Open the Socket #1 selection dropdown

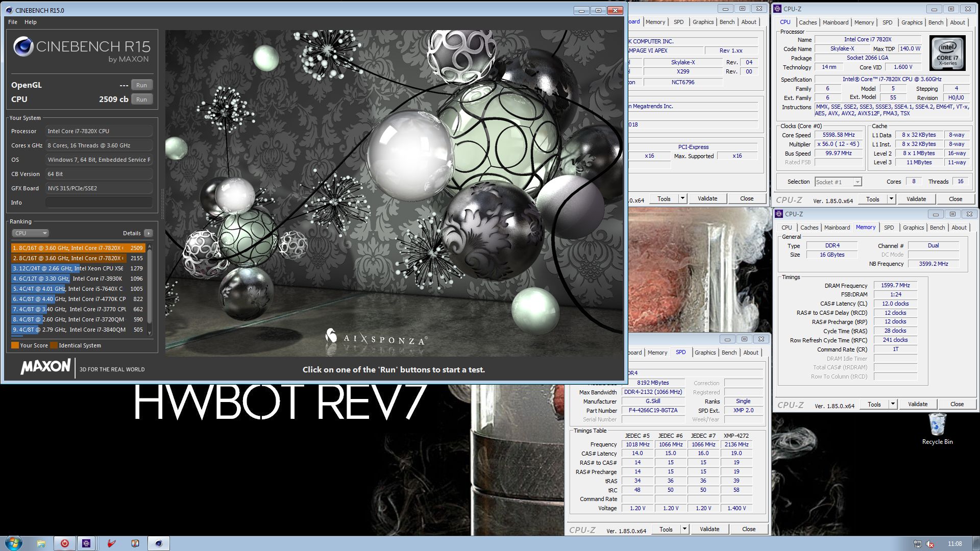[x=838, y=182]
